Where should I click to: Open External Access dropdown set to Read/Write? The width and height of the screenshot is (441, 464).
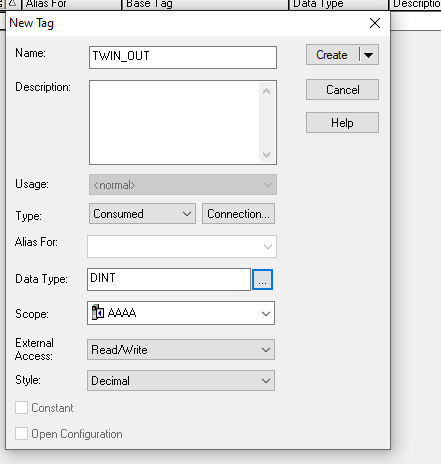[x=181, y=350]
